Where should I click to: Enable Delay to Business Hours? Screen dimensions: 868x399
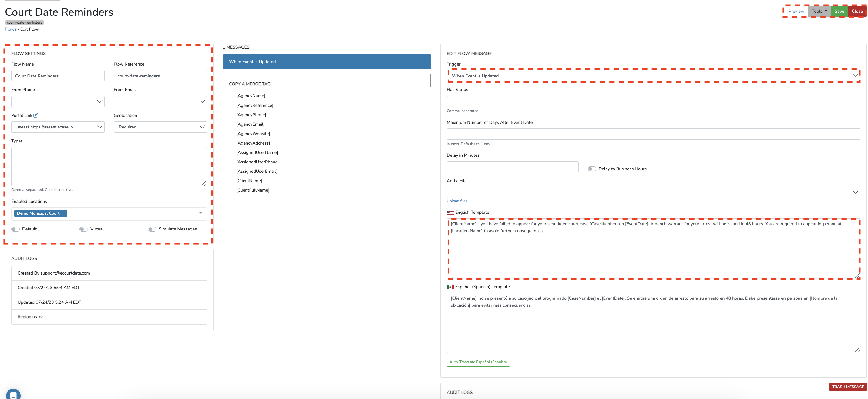click(592, 169)
